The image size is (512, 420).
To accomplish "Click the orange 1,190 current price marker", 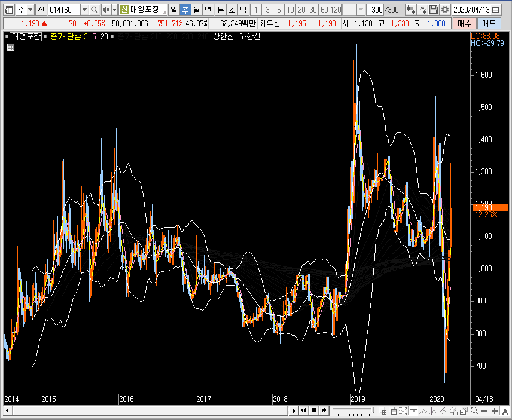I will click(x=490, y=207).
